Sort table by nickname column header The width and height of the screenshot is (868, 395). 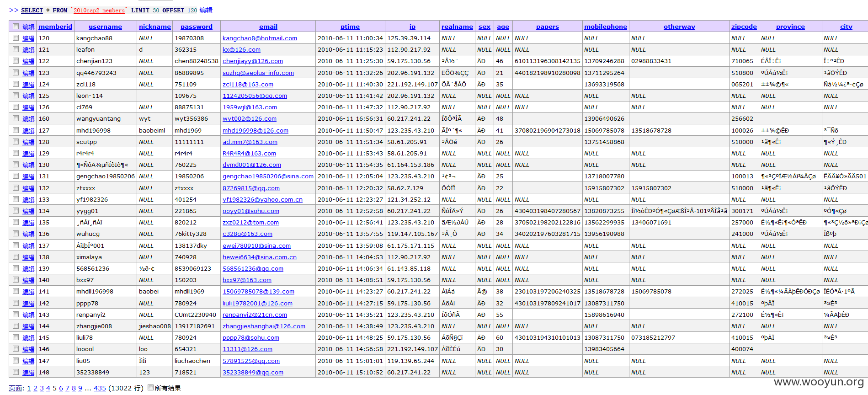coord(155,27)
